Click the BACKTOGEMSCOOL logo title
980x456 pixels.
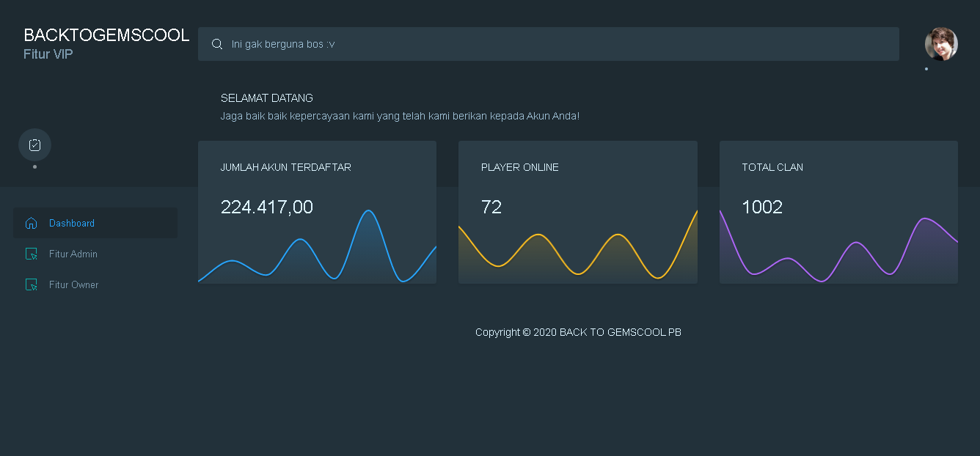106,35
